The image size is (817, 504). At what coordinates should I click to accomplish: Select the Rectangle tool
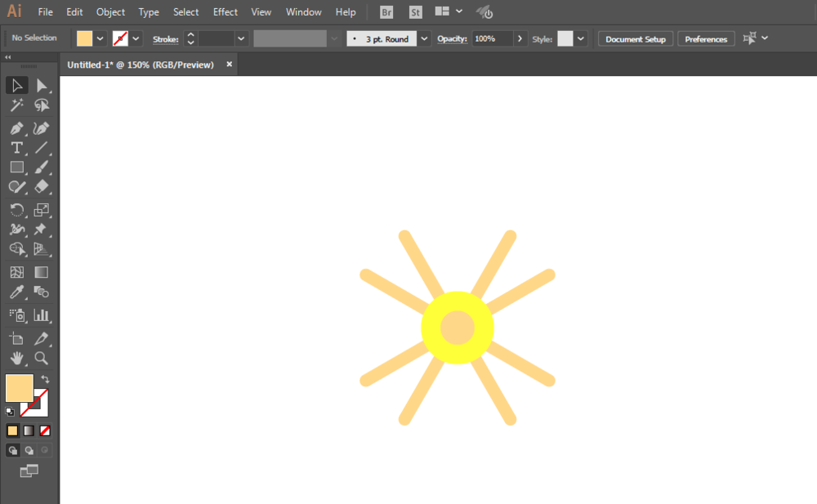point(16,167)
